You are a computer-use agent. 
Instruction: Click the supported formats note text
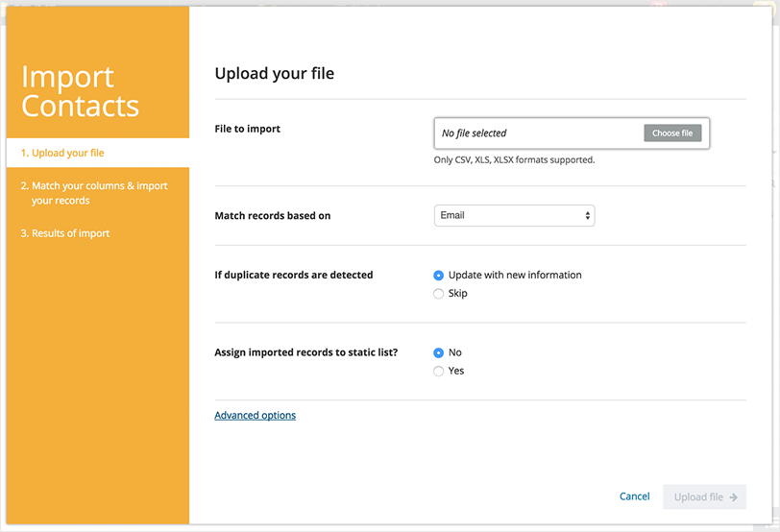(514, 159)
